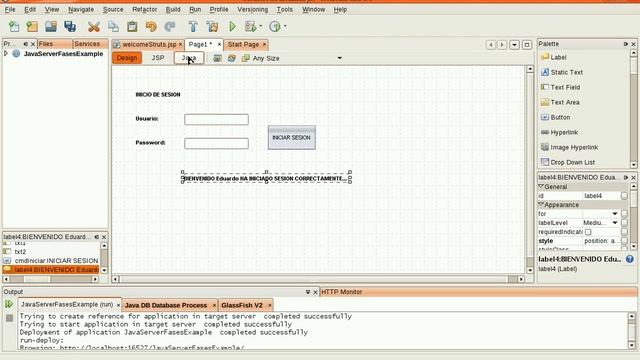
Task: Click the Usuario text field on canvas
Action: (216, 119)
